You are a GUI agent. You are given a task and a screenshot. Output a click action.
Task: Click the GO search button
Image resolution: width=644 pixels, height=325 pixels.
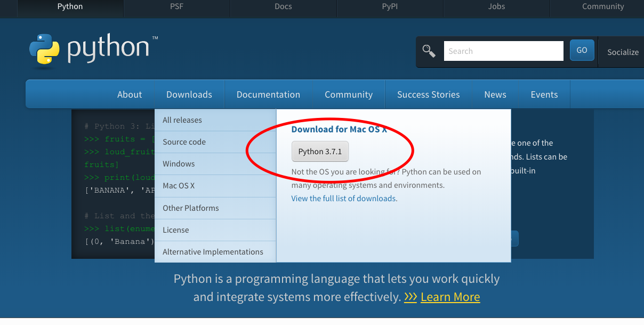point(582,50)
